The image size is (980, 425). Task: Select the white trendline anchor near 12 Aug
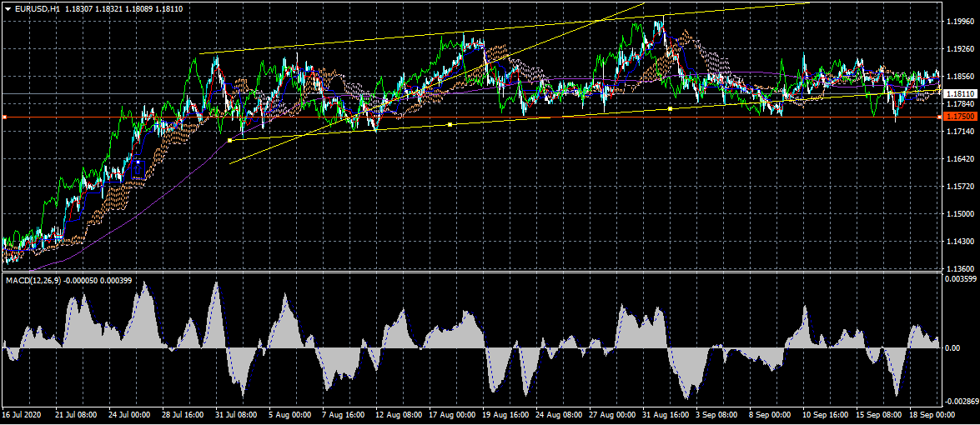(x=450, y=124)
